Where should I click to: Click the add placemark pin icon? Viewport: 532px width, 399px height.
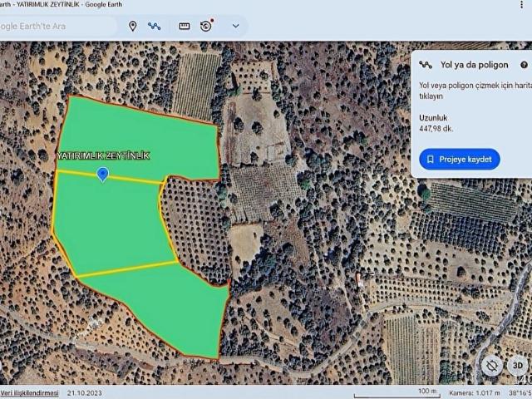coord(133,26)
